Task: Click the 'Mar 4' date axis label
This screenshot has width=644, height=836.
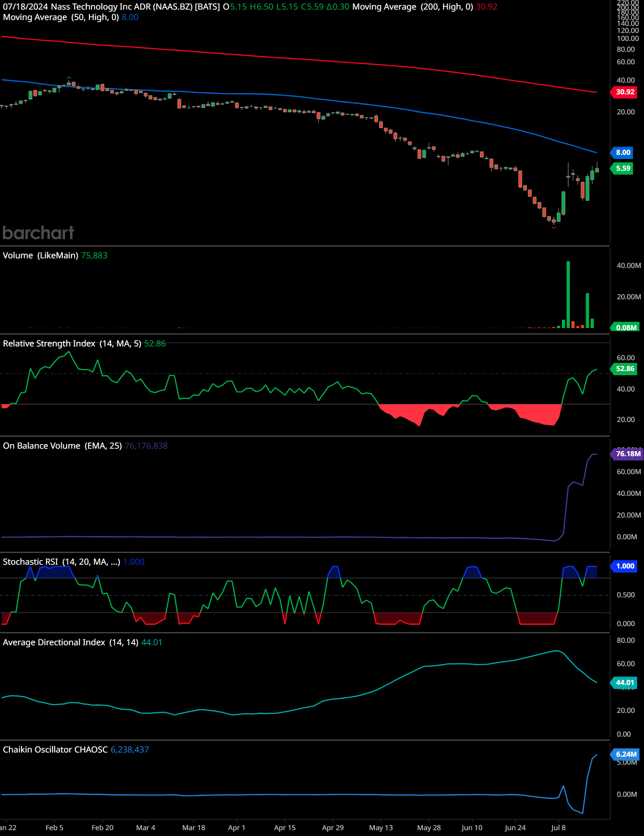Action: (146, 828)
